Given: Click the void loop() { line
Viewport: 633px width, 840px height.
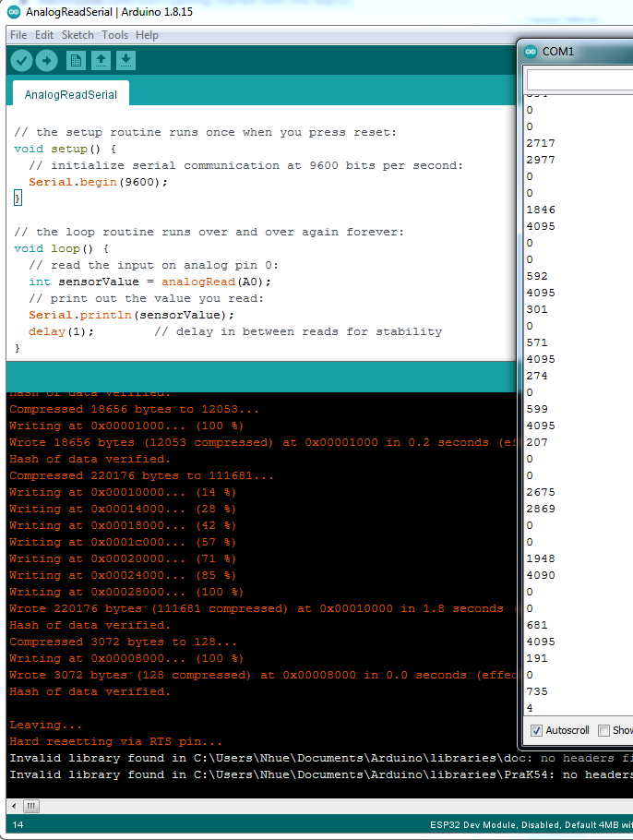Looking at the screenshot, I should [x=61, y=248].
